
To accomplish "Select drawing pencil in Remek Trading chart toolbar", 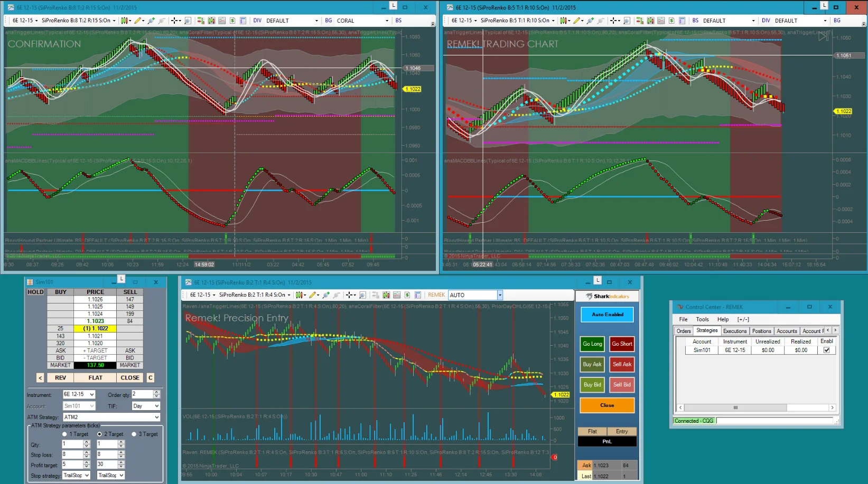I will pos(578,21).
